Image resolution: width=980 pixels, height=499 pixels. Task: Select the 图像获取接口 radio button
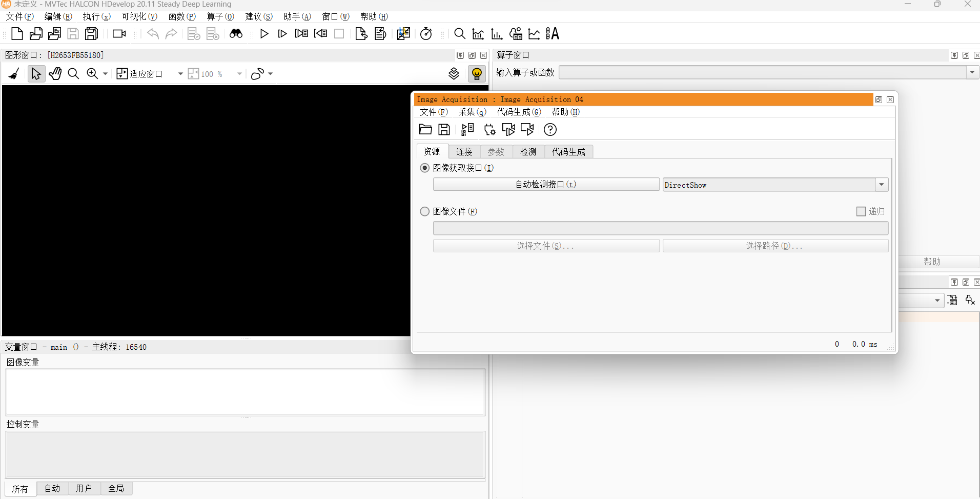[x=424, y=168]
